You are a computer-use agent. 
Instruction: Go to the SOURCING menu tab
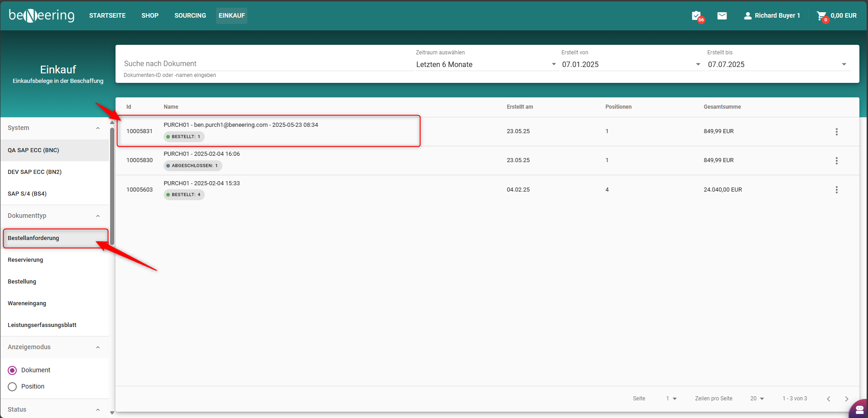190,16
